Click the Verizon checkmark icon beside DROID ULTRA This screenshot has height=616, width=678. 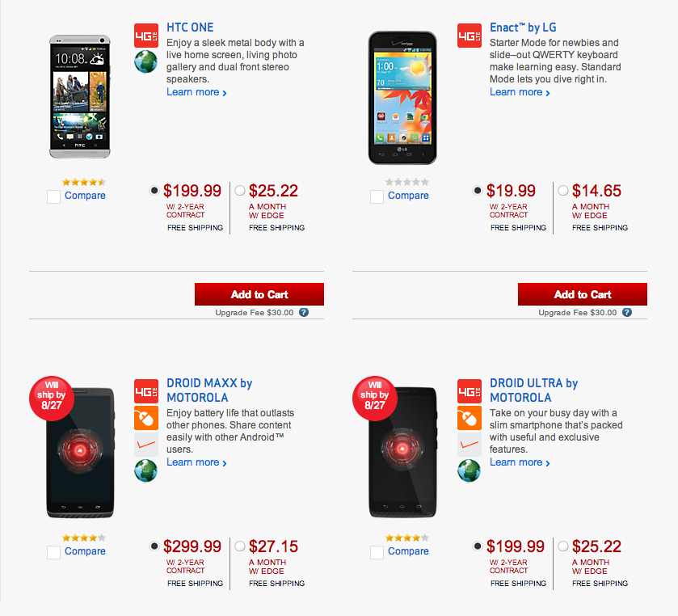coord(470,444)
